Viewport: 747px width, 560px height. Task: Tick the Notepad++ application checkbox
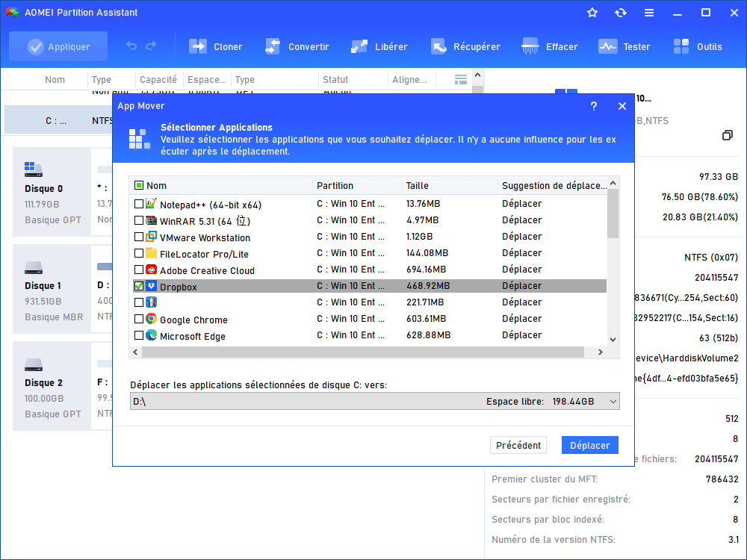point(139,204)
